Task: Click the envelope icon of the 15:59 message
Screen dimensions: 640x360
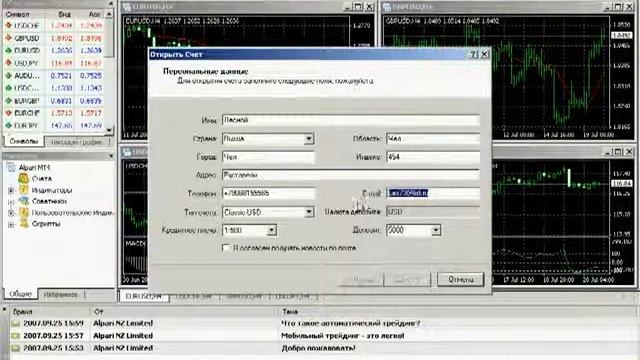Action: click(x=16, y=323)
